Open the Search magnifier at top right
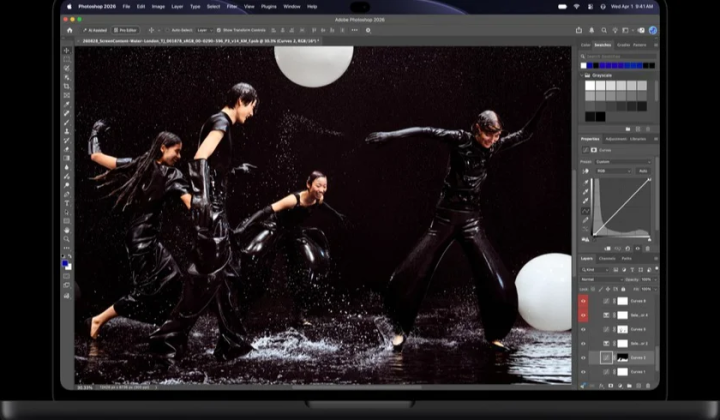The height and width of the screenshot is (420, 720). point(604,30)
